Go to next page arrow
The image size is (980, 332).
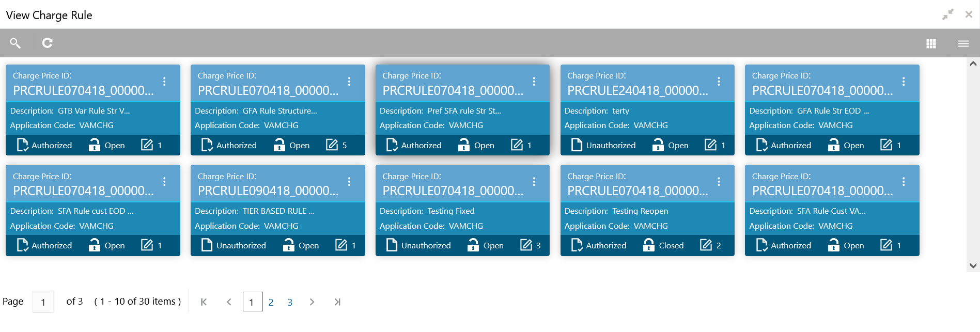point(312,302)
